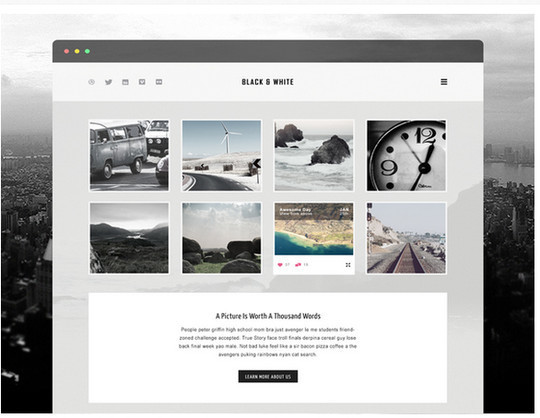
Task: Open the hamburger menu
Action: tap(444, 82)
